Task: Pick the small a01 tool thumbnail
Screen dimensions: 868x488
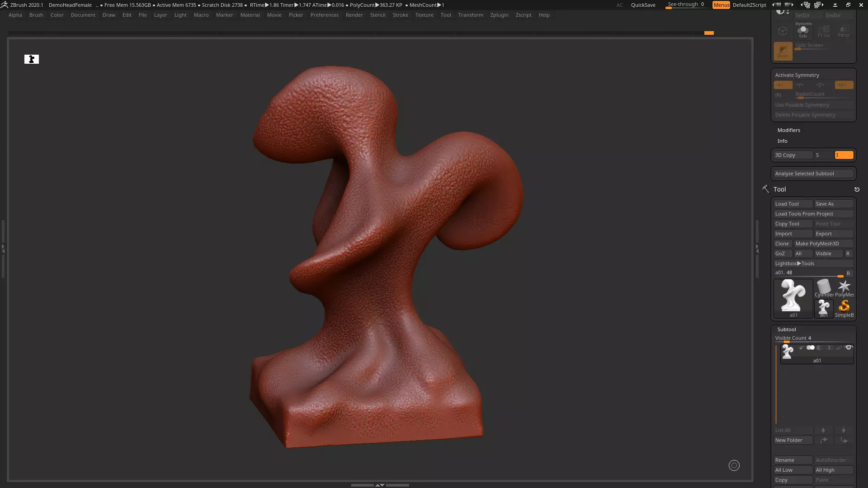Action: pyautogui.click(x=824, y=308)
